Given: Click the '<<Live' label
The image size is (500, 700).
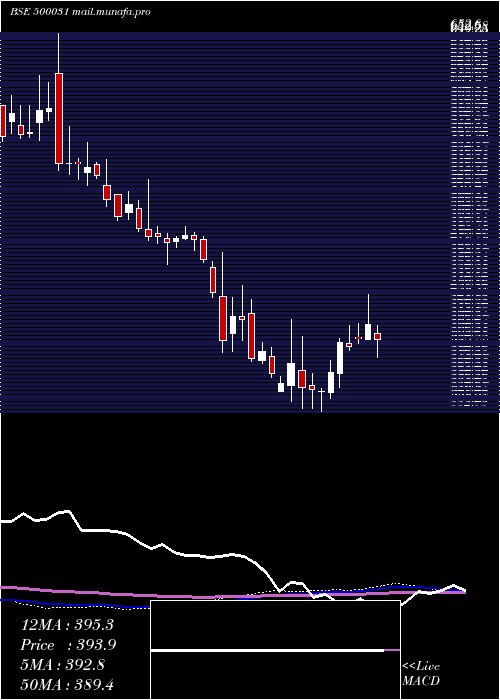Looking at the screenshot, I should [x=421, y=667].
